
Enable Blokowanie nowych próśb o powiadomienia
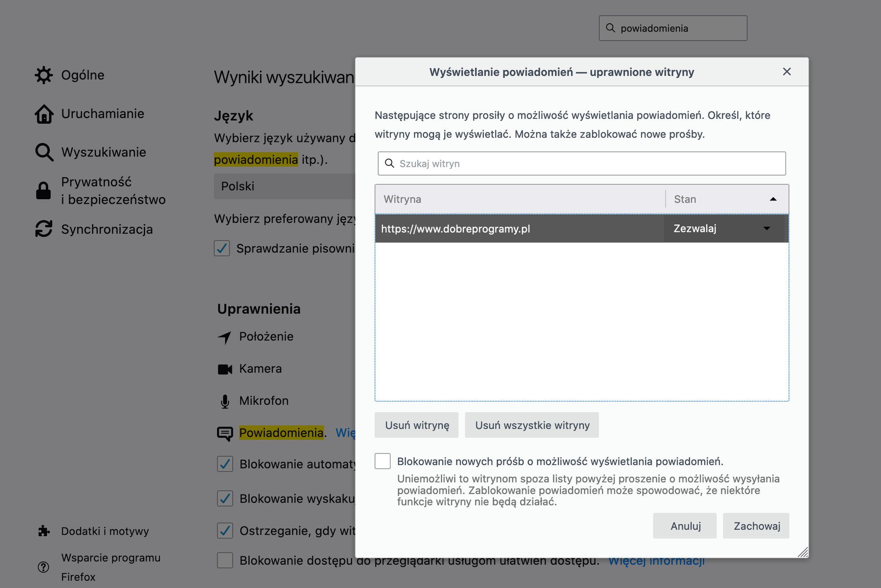click(383, 461)
